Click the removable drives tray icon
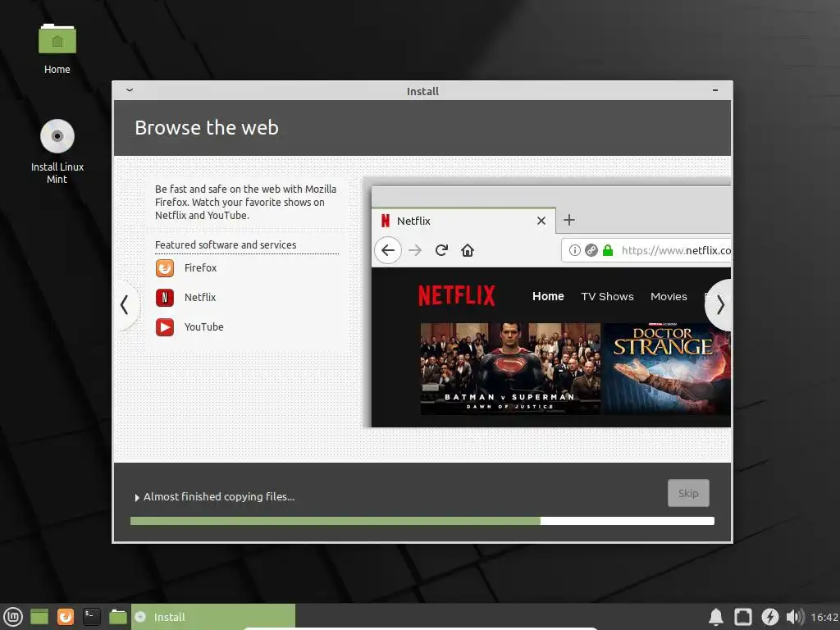The image size is (840, 630). point(743,617)
